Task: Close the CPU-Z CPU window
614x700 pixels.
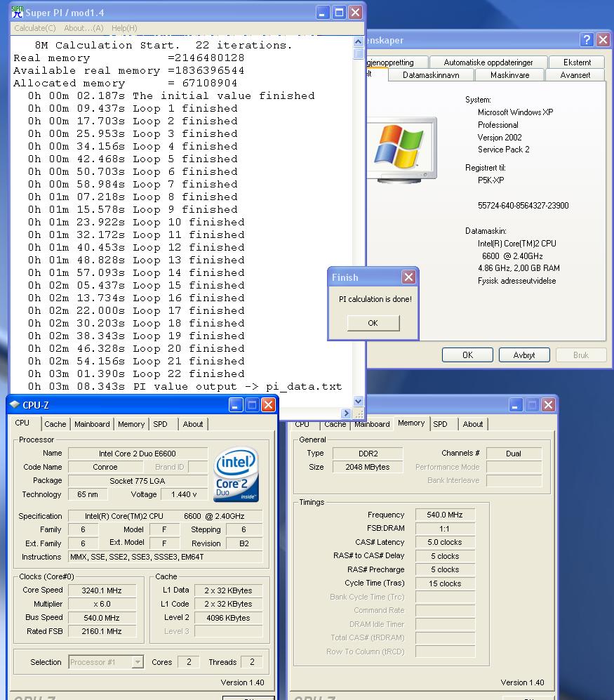Action: coord(268,405)
